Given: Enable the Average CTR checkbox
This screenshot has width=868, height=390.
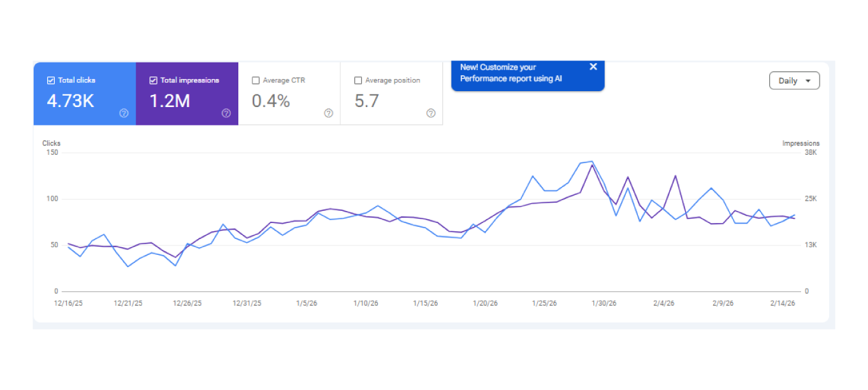Looking at the screenshot, I should tap(256, 80).
